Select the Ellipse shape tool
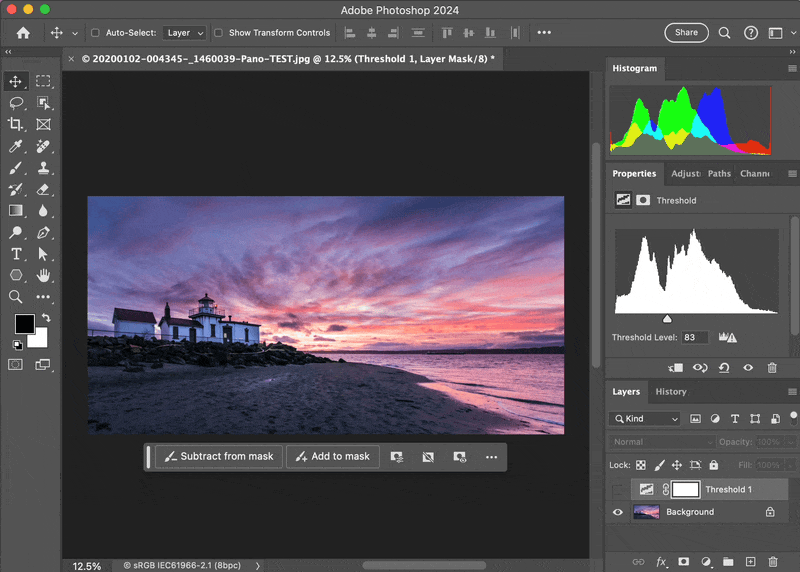Viewport: 800px width, 572px height. [15, 276]
